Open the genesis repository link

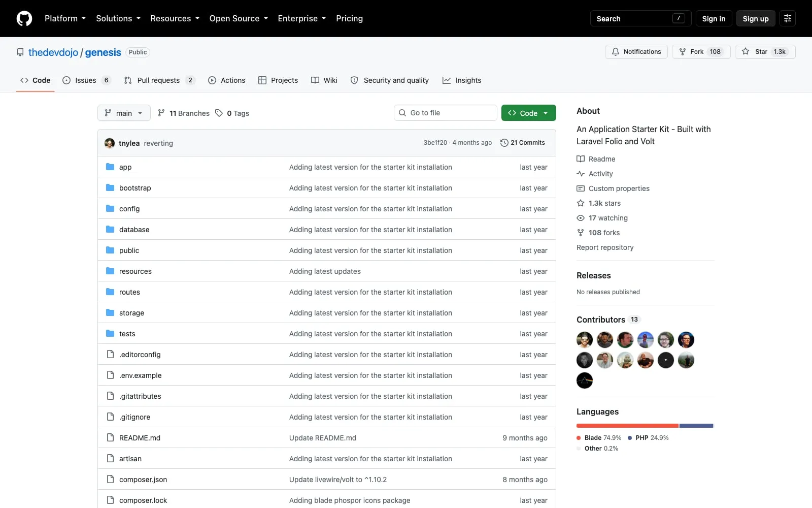(x=103, y=52)
